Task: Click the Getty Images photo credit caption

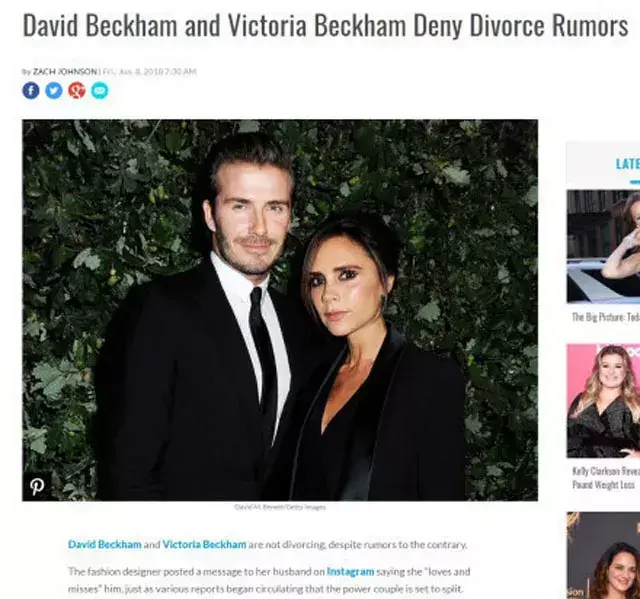Action: [280, 507]
